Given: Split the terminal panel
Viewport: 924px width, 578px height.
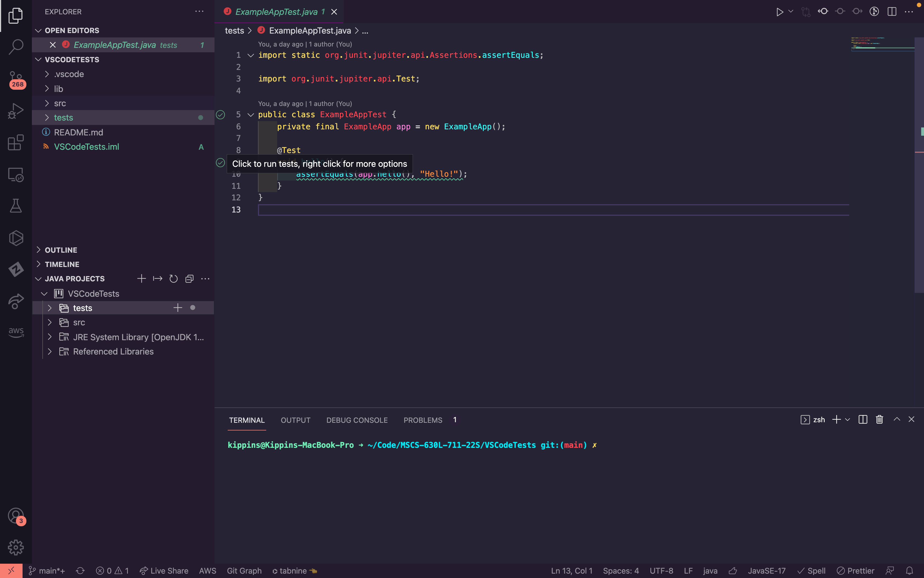Looking at the screenshot, I should click(x=862, y=420).
